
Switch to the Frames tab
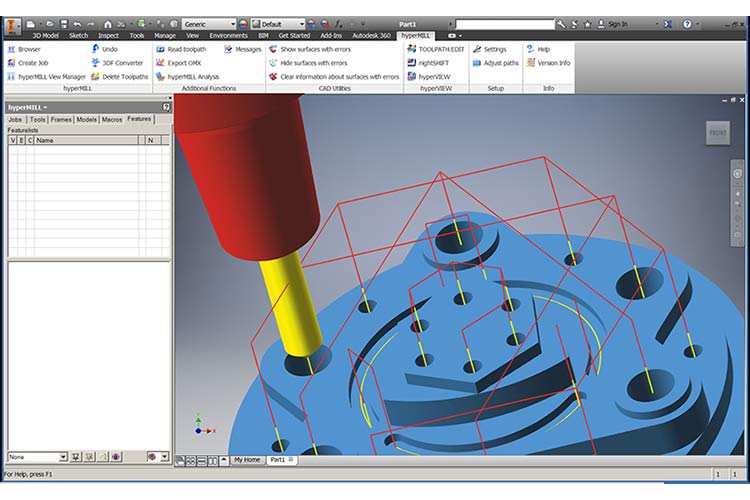pyautogui.click(x=61, y=120)
